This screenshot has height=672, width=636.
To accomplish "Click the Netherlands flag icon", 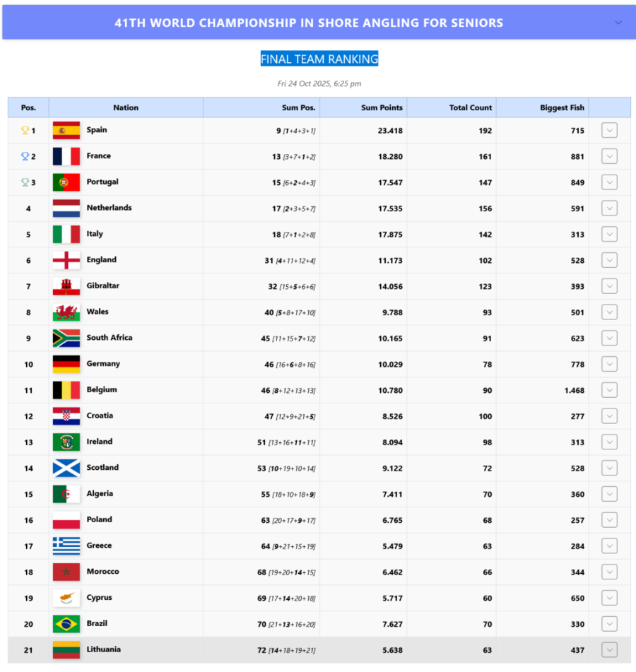I will point(66,208).
